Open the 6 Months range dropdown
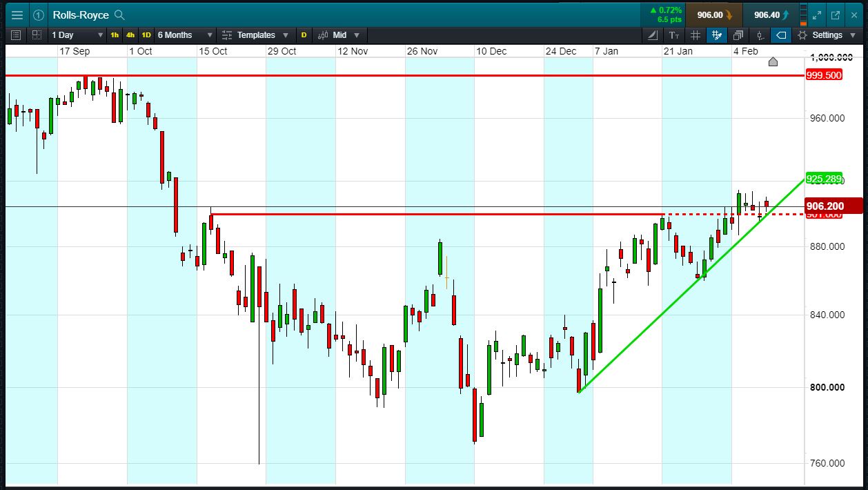Image resolution: width=868 pixels, height=490 pixels. pos(185,35)
